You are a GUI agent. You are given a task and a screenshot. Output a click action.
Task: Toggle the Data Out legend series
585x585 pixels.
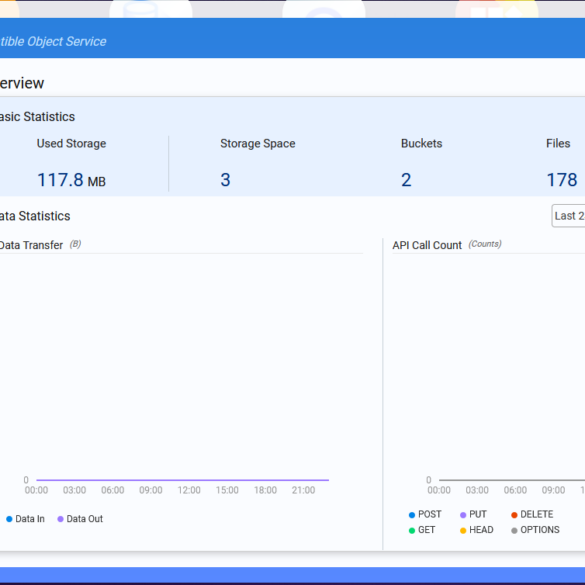point(80,519)
